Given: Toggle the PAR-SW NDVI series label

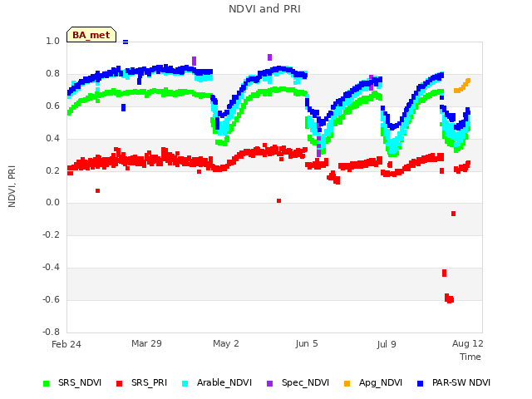Looking at the screenshot, I should point(461,383).
